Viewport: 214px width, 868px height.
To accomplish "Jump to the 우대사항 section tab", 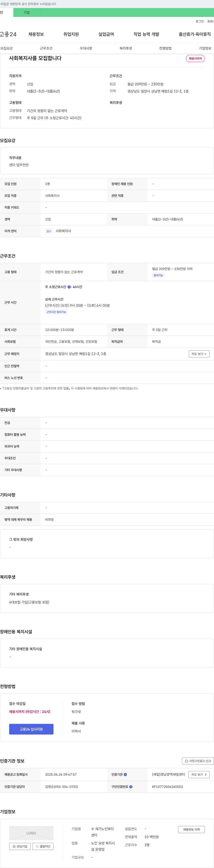I will pyautogui.click(x=86, y=48).
